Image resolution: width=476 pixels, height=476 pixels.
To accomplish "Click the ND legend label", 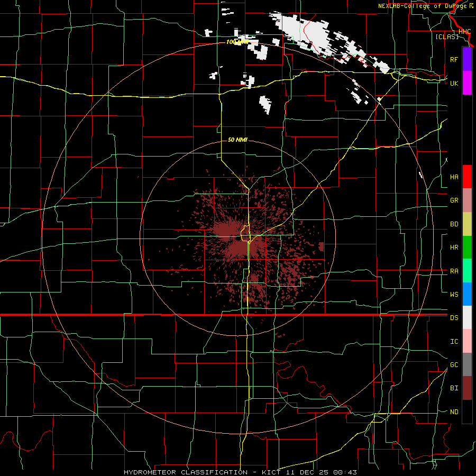I will [x=454, y=412].
